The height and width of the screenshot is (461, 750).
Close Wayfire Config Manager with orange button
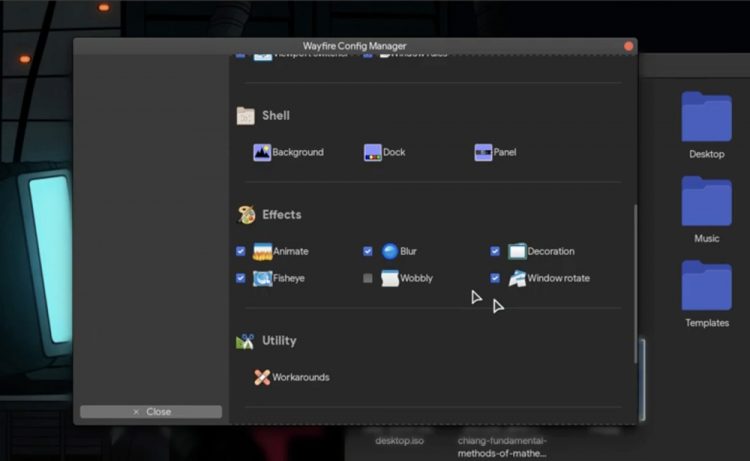tap(629, 46)
